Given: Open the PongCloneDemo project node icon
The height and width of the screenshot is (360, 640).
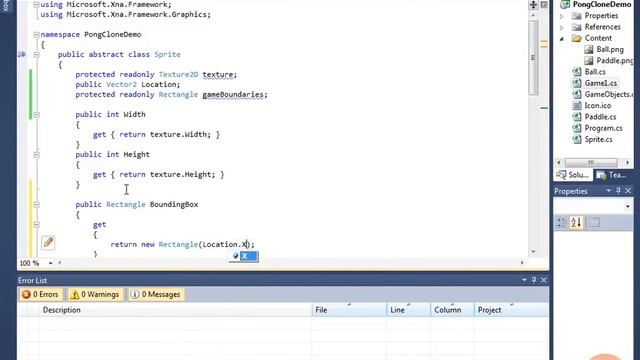Looking at the screenshot, I should click(565, 4).
